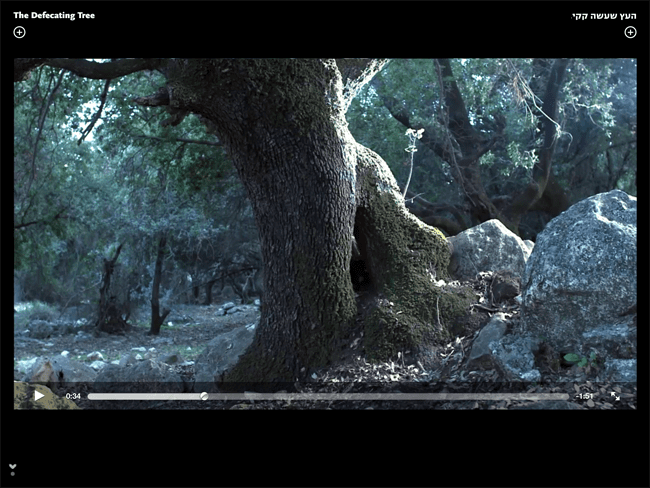This screenshot has height=488, width=650.
Task: Click the double chevron icon at bottom left
Action: click(x=13, y=468)
